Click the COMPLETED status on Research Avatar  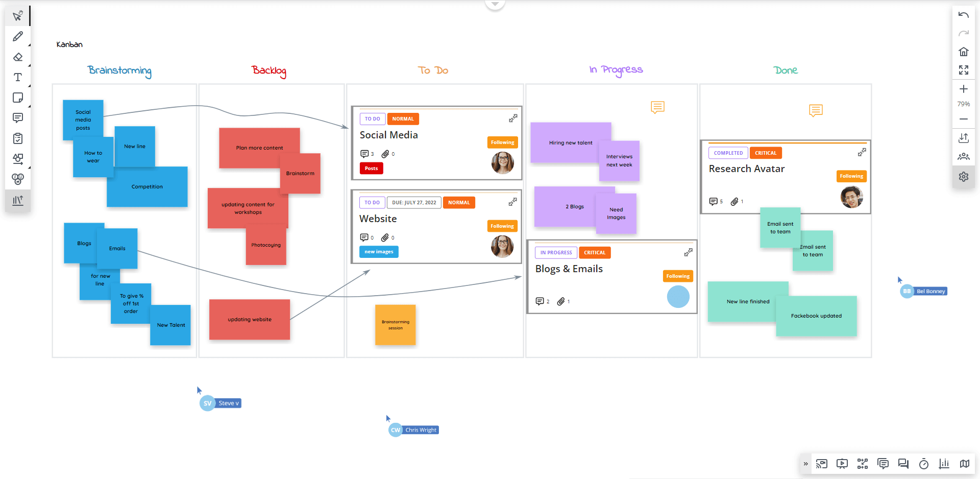(x=728, y=153)
